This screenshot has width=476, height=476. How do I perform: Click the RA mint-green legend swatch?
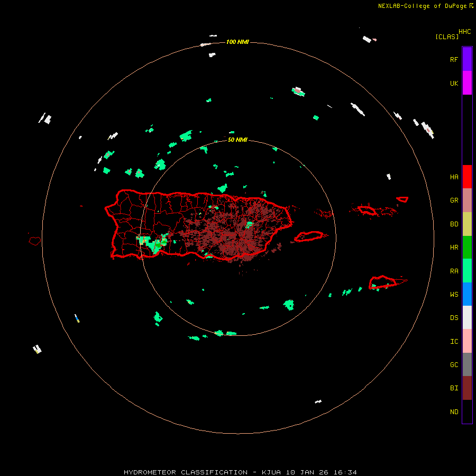click(467, 271)
